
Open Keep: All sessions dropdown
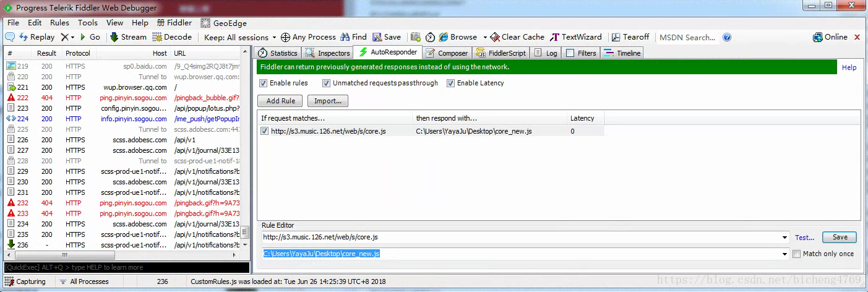240,37
